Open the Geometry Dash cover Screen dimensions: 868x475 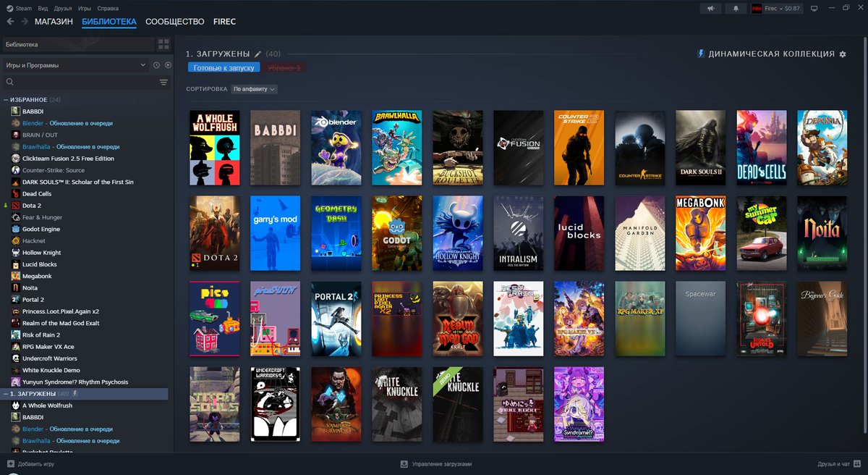pyautogui.click(x=336, y=233)
